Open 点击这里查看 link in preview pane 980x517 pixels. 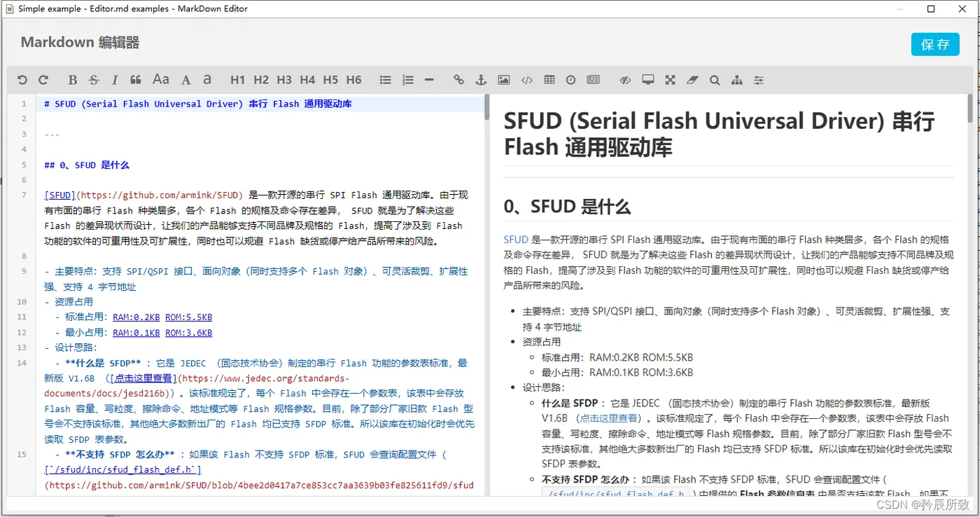point(608,418)
